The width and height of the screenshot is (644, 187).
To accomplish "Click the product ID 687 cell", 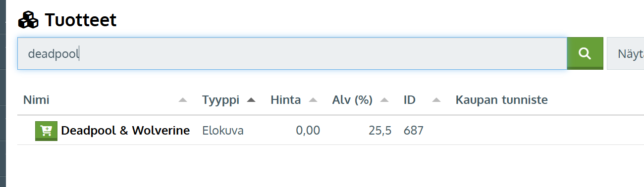I will click(x=414, y=131).
